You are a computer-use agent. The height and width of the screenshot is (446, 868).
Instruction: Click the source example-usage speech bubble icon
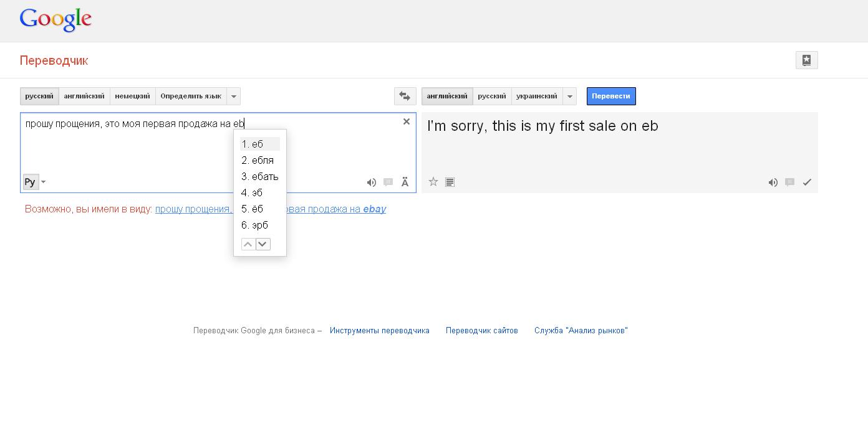388,183
